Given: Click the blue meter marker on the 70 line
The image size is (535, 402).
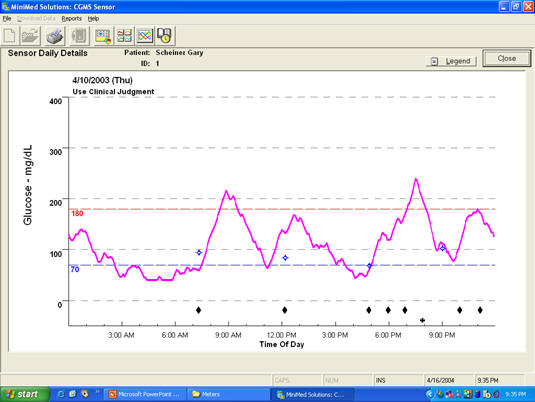Looking at the screenshot, I should [369, 265].
